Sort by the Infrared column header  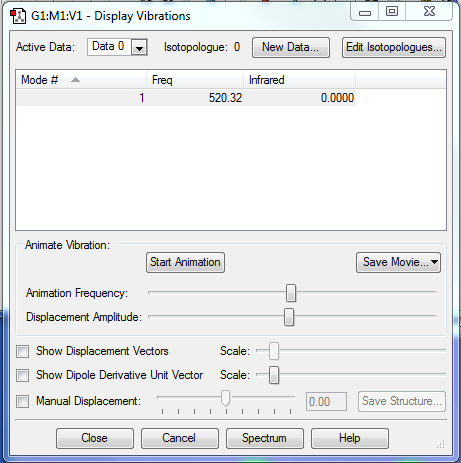[x=299, y=80]
